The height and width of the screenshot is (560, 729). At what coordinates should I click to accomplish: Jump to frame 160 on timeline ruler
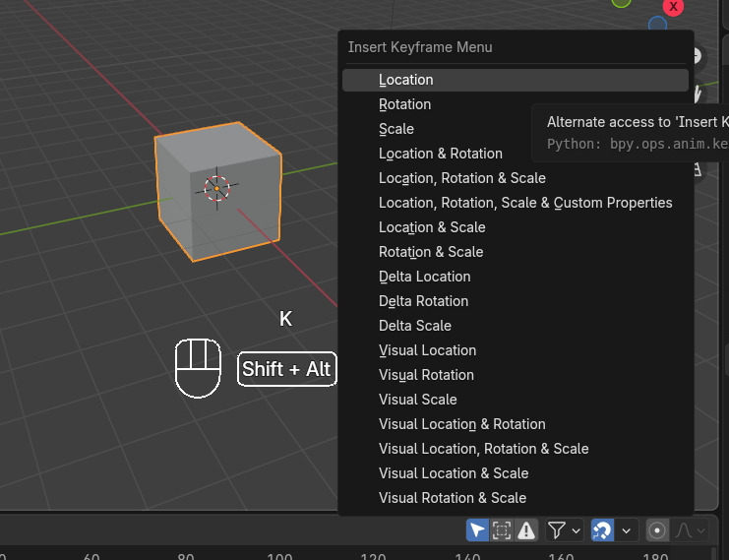pyautogui.click(x=561, y=556)
